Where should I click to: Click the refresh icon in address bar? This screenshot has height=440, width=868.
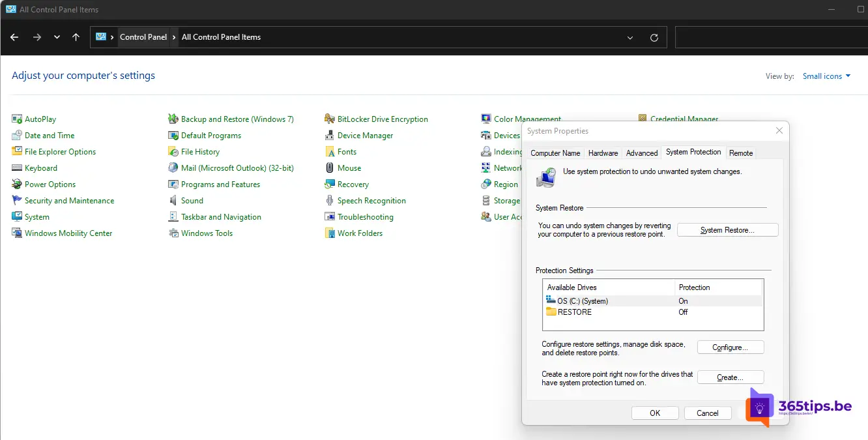click(x=654, y=38)
